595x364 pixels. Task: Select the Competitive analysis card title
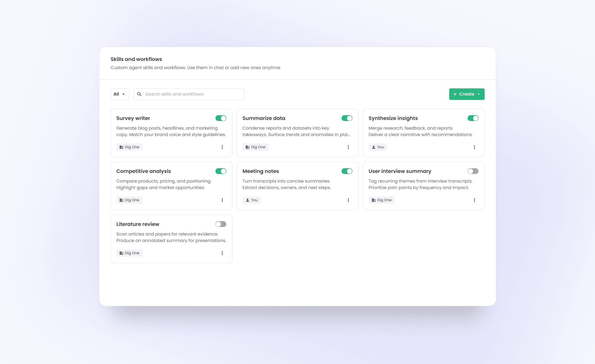(x=144, y=171)
